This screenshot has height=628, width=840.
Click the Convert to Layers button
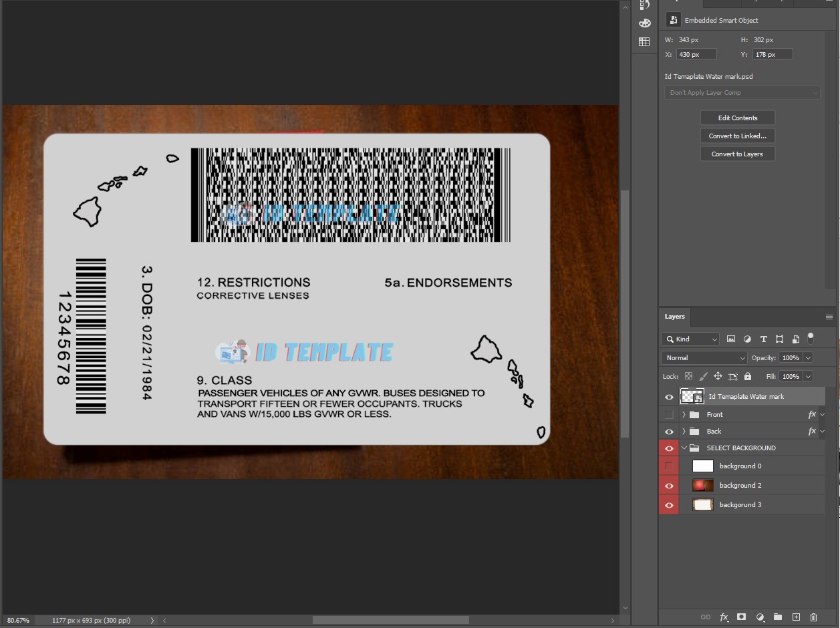click(738, 154)
